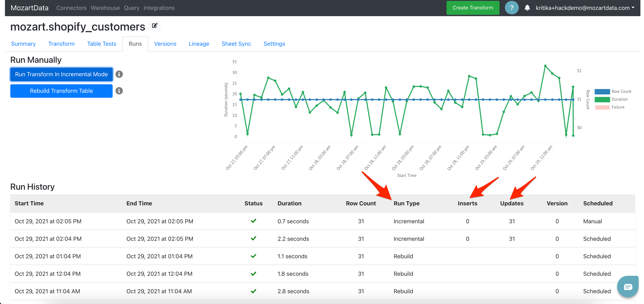The image size is (644, 304).
Task: Switch to the Versions tab
Action: point(165,44)
